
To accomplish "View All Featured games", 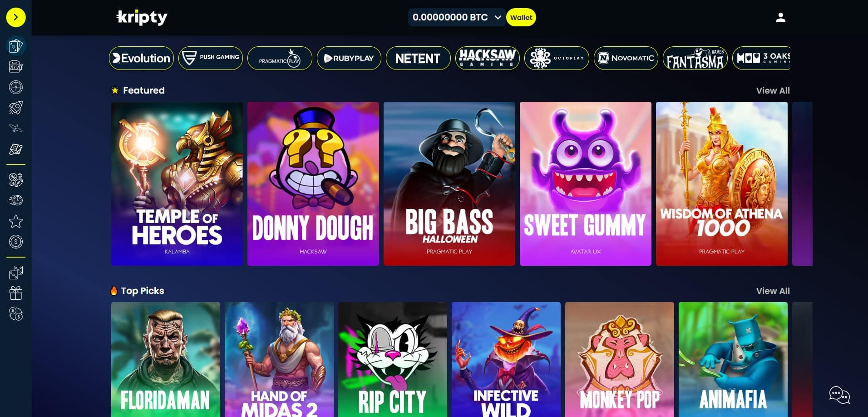I will tap(773, 90).
